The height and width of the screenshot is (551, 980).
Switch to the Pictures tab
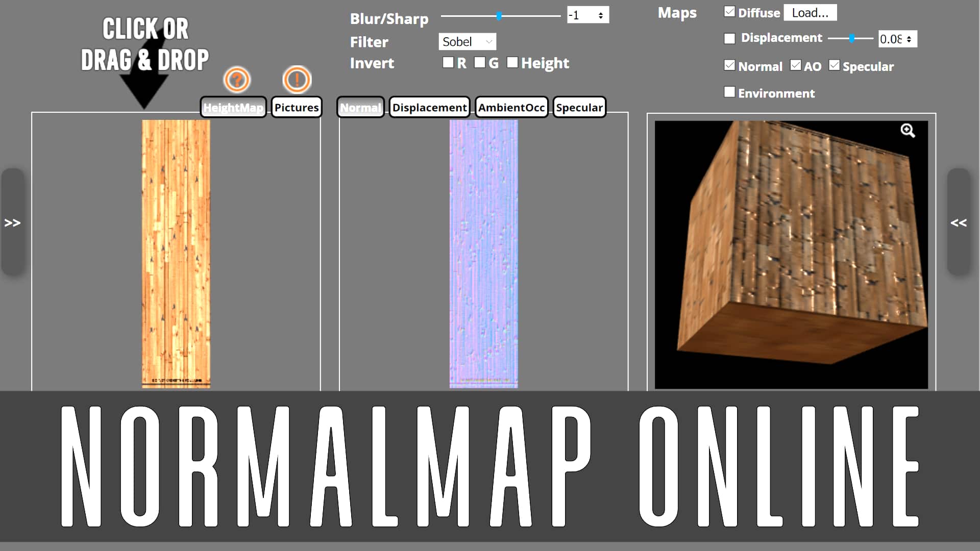tap(297, 108)
